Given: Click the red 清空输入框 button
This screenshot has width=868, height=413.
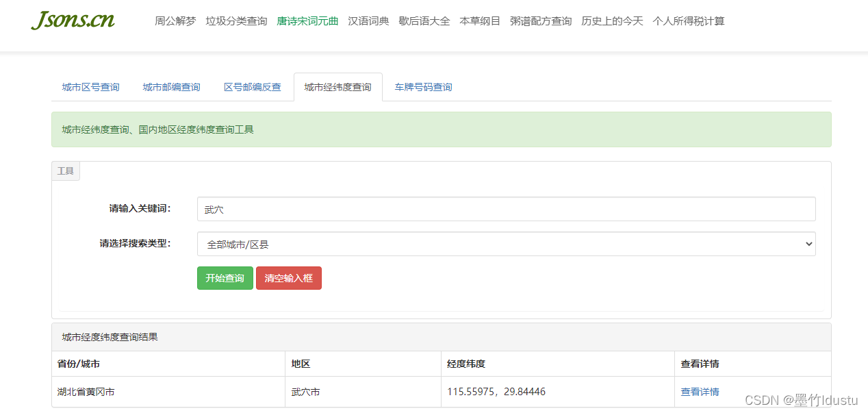Looking at the screenshot, I should coord(288,278).
